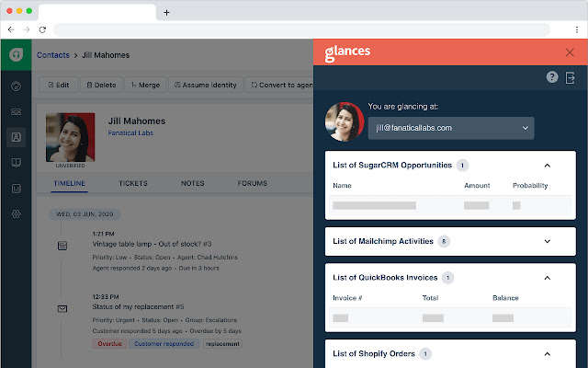Viewport: 588px width, 368px height.
Task: Click the Glances logout icon
Action: point(570,77)
